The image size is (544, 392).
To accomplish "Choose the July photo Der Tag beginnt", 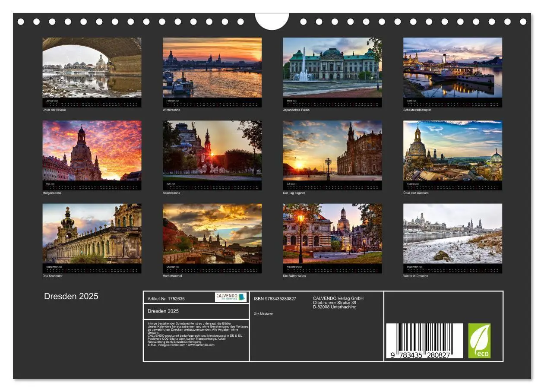I will click(x=332, y=150).
